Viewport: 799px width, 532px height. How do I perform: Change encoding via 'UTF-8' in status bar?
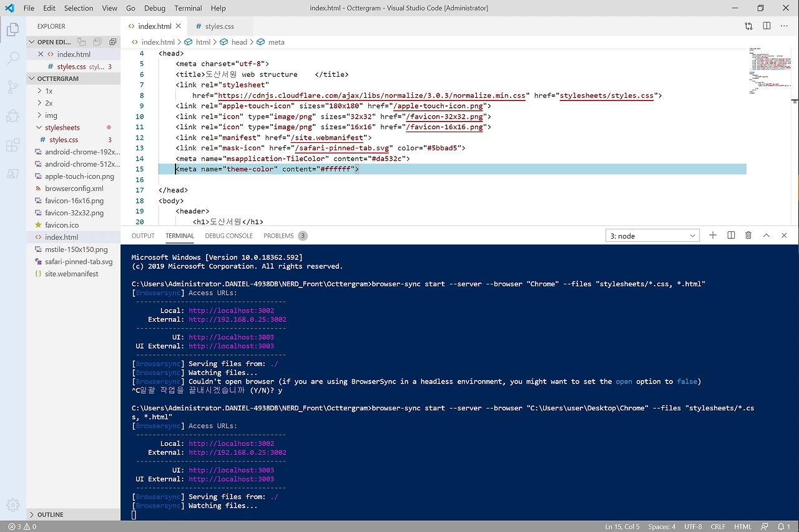693,526
